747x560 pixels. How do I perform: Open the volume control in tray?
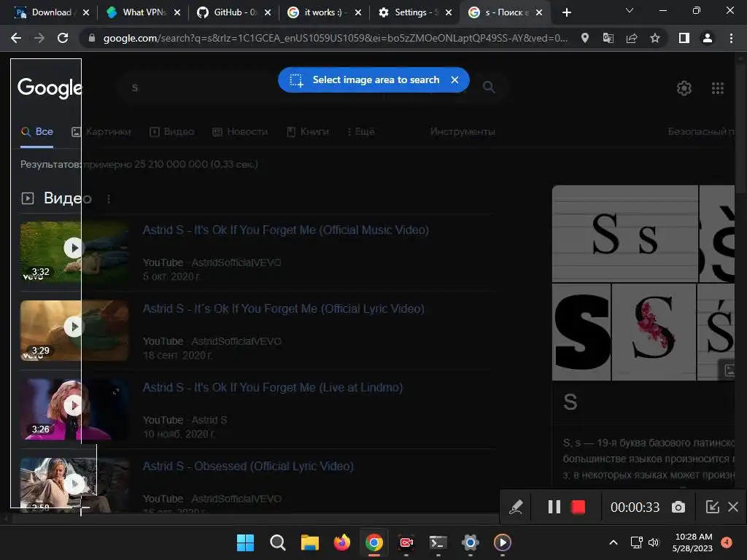(x=654, y=542)
